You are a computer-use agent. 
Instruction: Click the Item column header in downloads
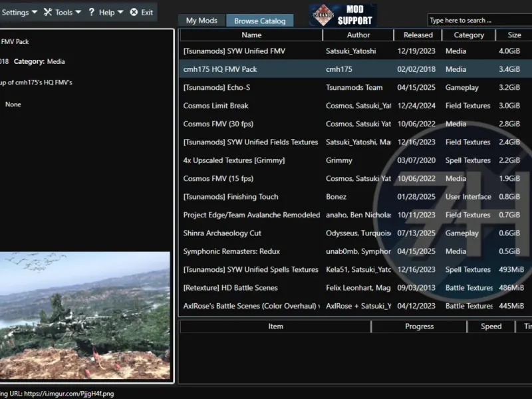pyautogui.click(x=275, y=327)
